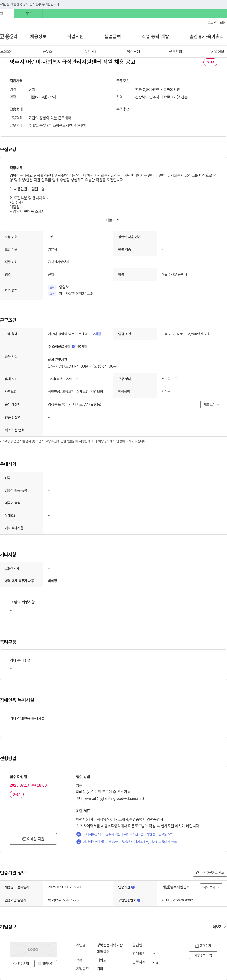Viewport: 227px width, 980px height.
Task: Expand 지도 보기 beside 근무 예정지
Action: click(x=211, y=404)
